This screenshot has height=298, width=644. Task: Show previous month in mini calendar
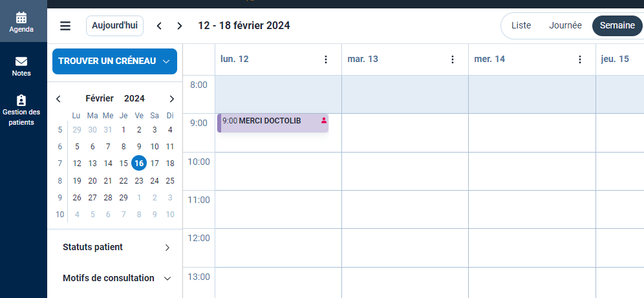click(58, 99)
